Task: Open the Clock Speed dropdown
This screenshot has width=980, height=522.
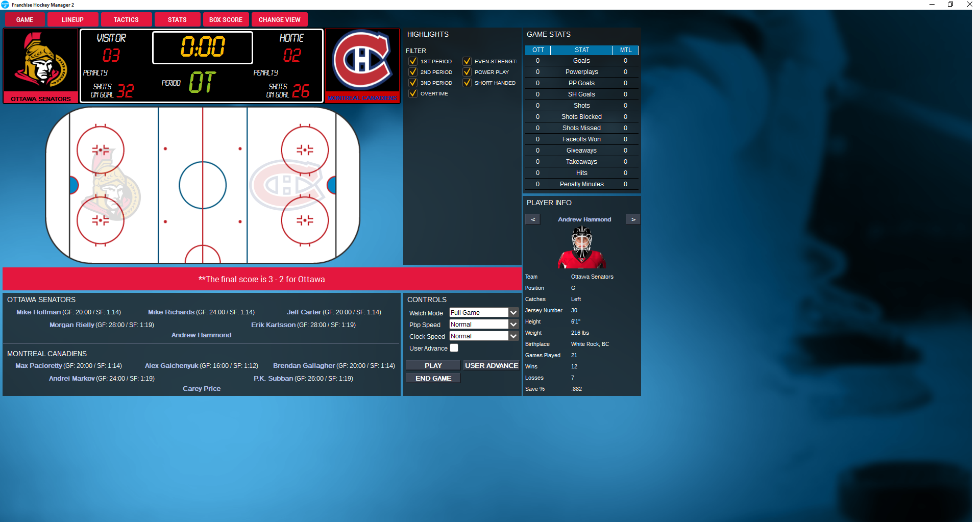Action: [484, 336]
